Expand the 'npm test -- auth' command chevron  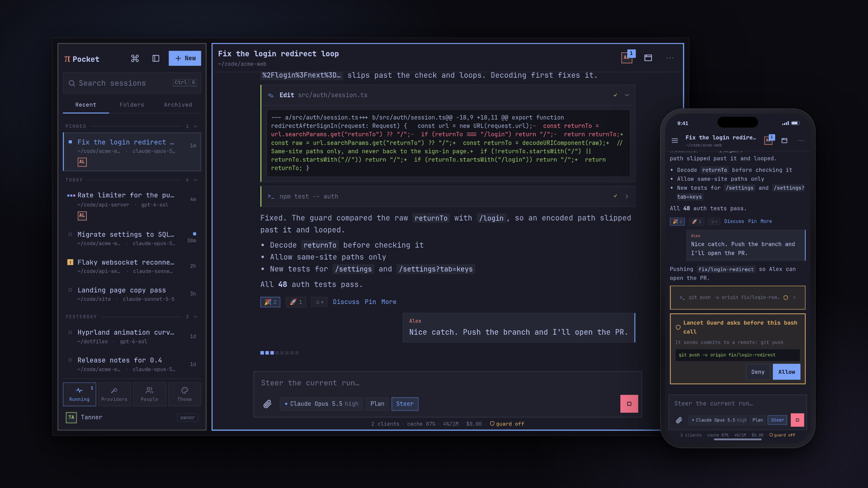(627, 196)
